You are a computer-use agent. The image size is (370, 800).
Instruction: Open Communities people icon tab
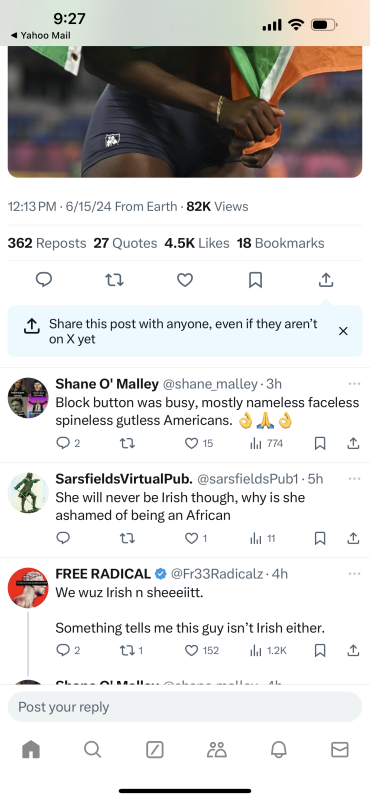point(216,749)
